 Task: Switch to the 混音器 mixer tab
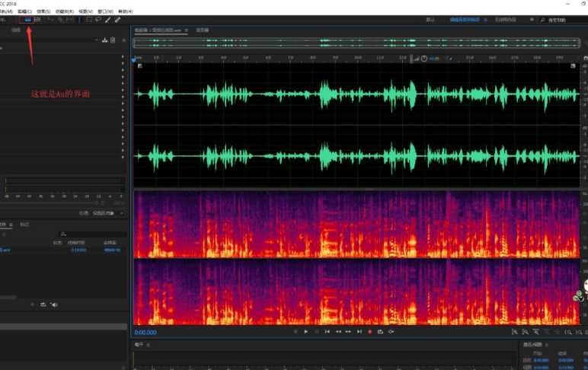click(x=203, y=30)
